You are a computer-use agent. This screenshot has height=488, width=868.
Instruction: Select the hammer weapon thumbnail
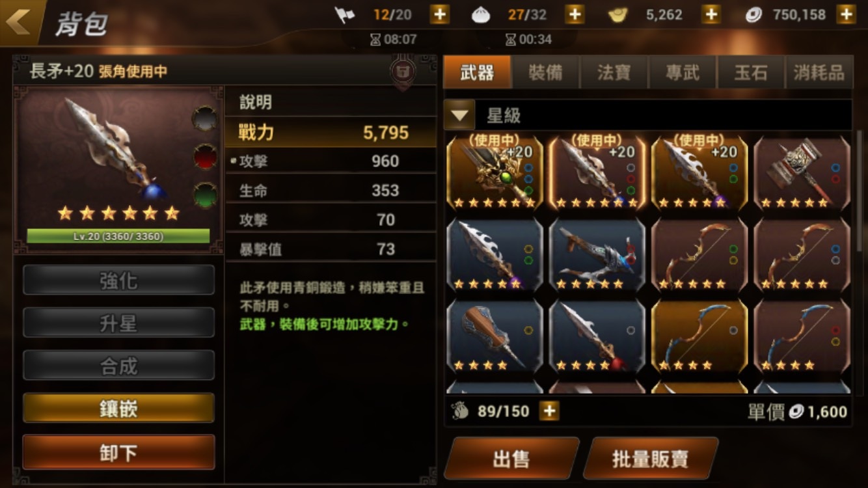[802, 172]
